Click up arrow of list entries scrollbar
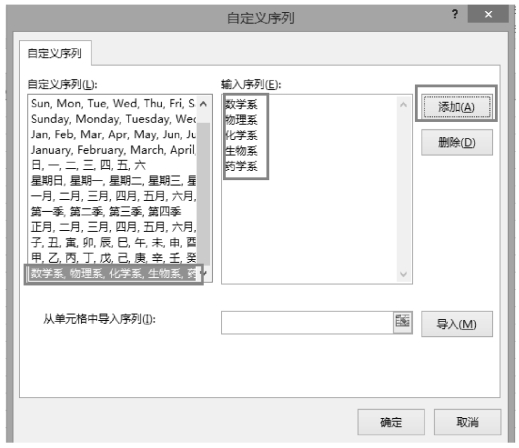 [x=403, y=105]
